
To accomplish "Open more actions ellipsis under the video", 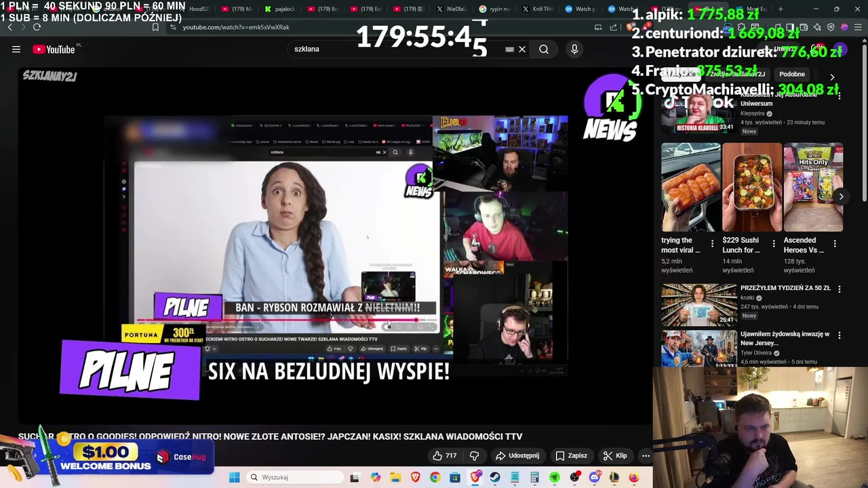I will click(x=646, y=455).
